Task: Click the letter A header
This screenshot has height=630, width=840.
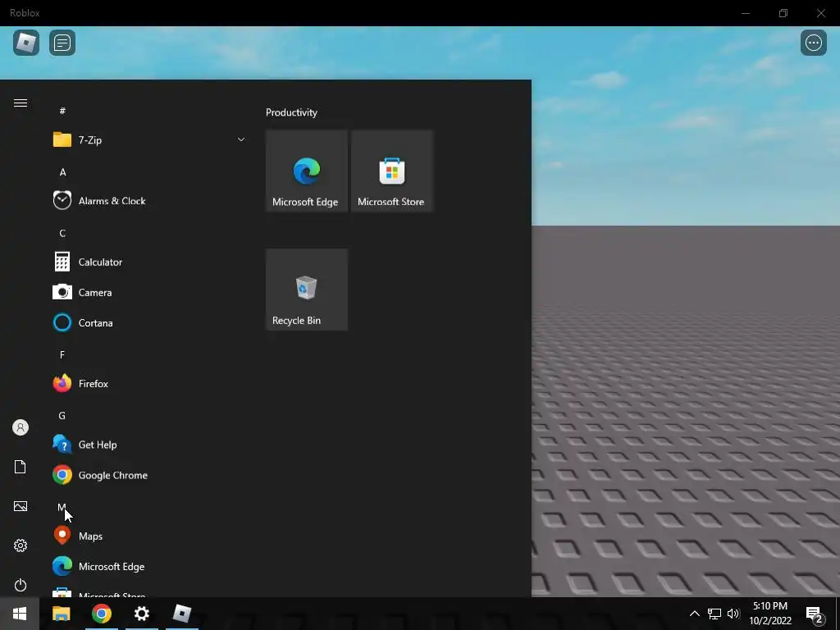Action: pyautogui.click(x=62, y=172)
